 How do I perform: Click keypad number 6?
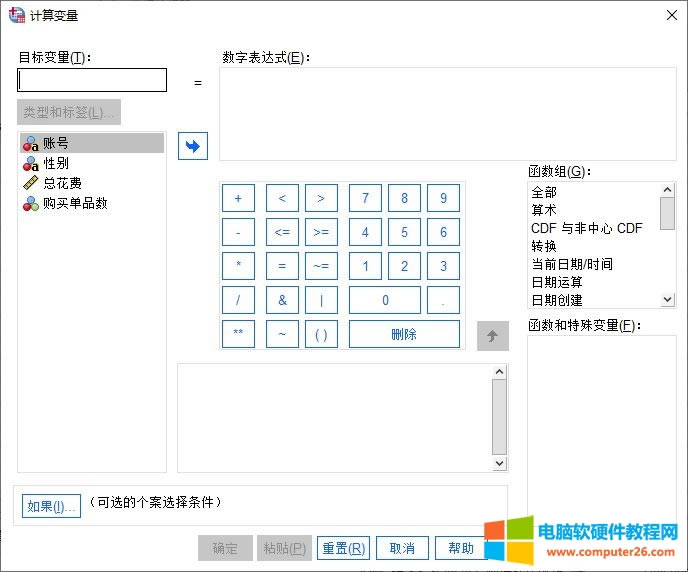click(x=443, y=232)
